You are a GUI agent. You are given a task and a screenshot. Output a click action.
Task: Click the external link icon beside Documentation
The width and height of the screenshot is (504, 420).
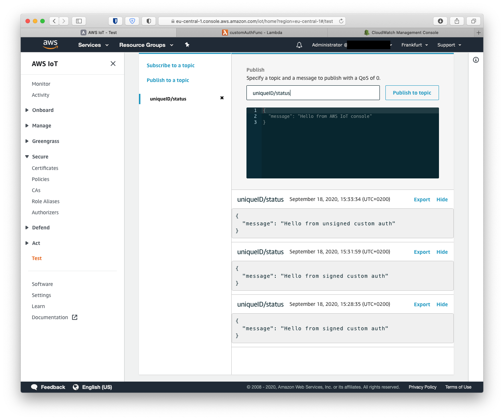(x=75, y=317)
